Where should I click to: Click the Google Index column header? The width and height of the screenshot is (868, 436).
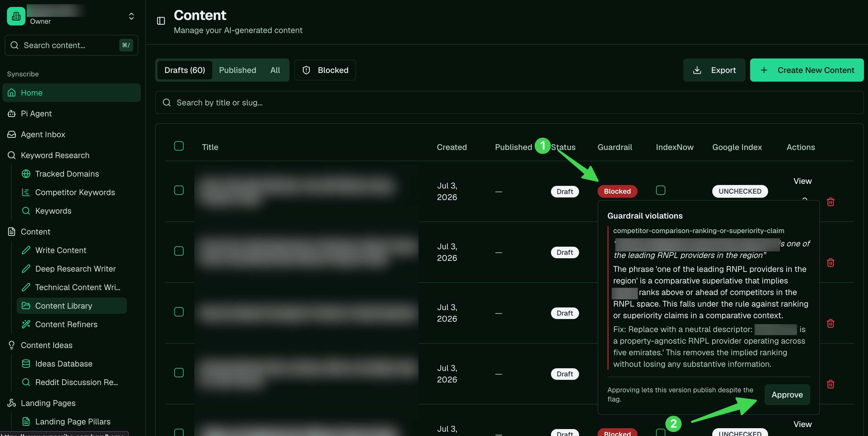coord(737,147)
